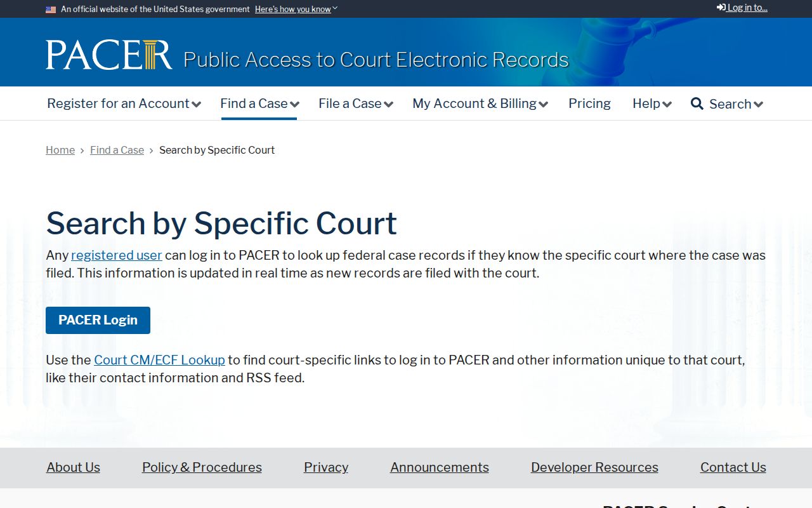Expand "Here's how you know" banner
This screenshot has height=508, width=812.
[x=296, y=10]
